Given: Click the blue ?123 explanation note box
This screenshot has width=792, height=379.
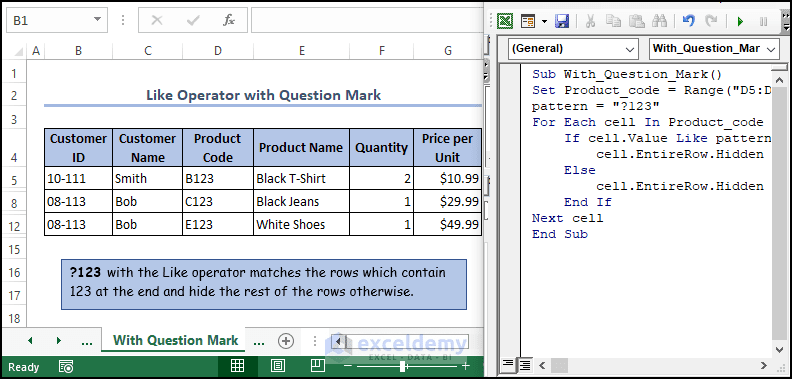Looking at the screenshot, I should (264, 285).
